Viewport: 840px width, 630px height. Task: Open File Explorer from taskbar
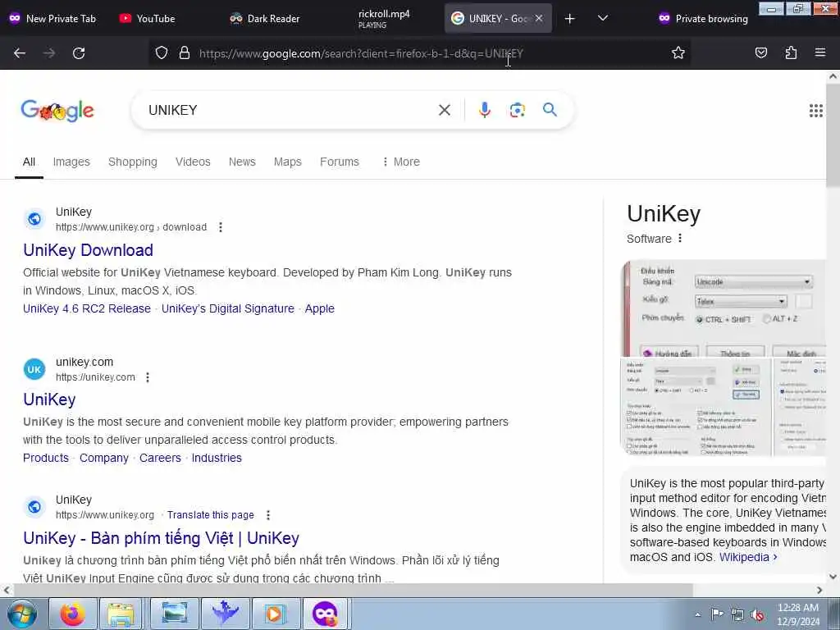pos(121,614)
